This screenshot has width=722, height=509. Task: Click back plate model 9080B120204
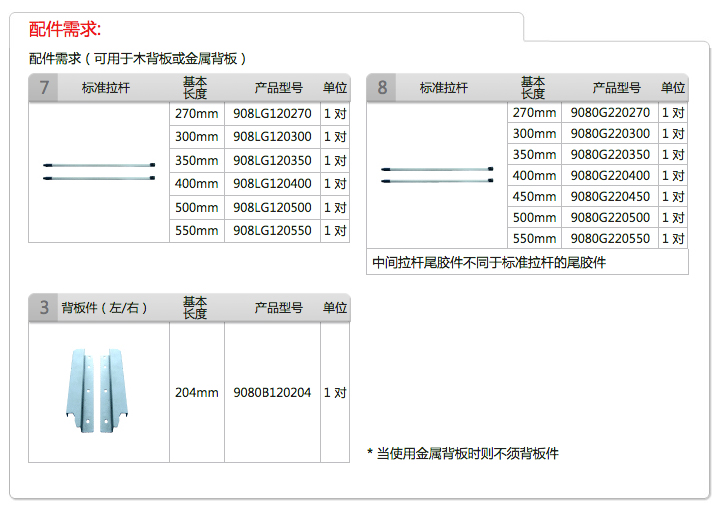(x=272, y=393)
